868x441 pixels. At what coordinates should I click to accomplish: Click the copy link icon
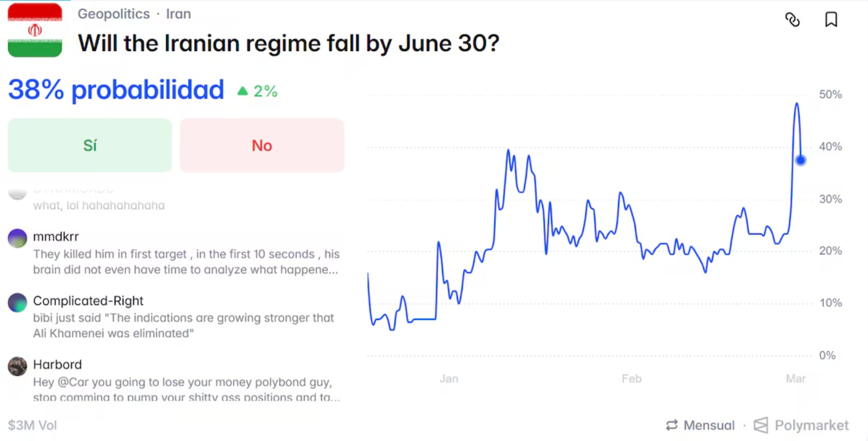pyautogui.click(x=792, y=20)
